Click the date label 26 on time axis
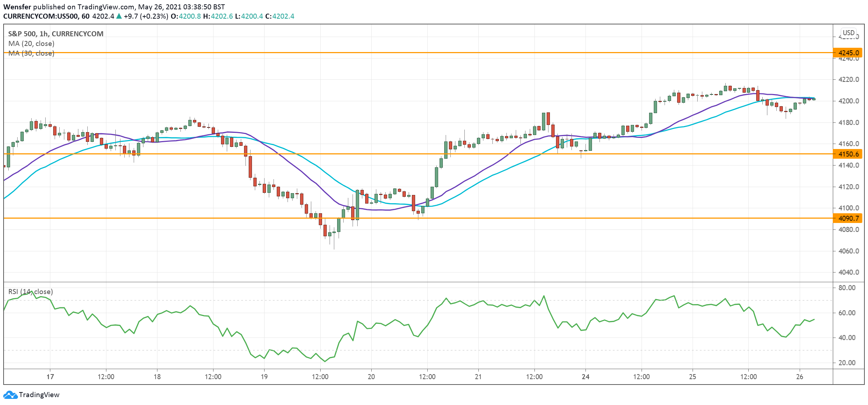Screen dimensions: 868x405 click(799, 377)
